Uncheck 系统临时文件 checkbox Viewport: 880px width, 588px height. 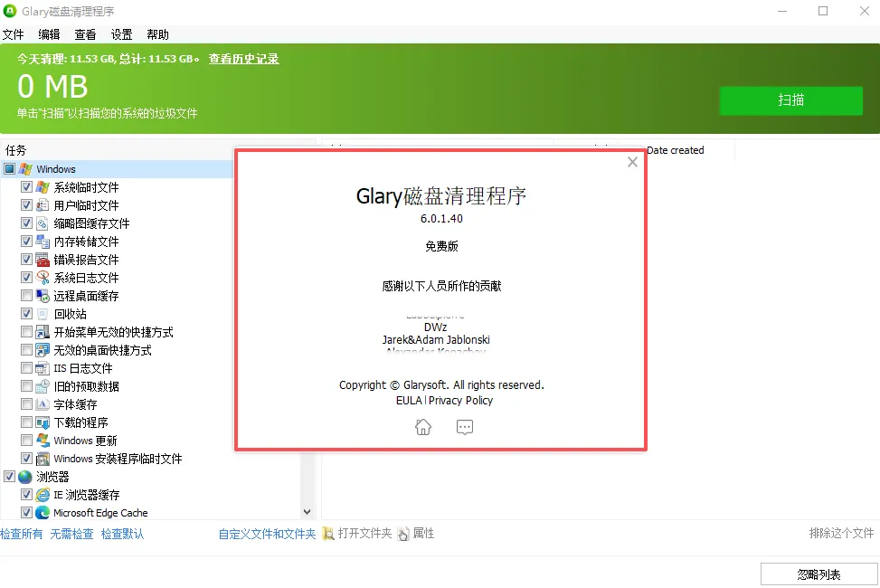point(26,187)
